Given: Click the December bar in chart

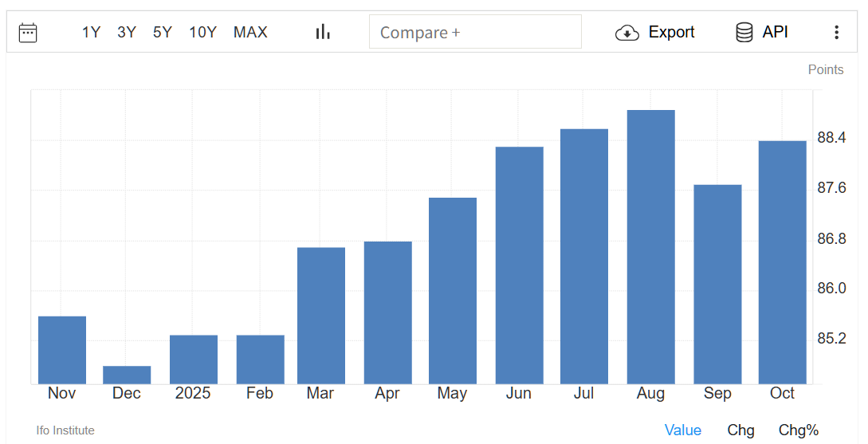Looking at the screenshot, I should click(127, 375).
